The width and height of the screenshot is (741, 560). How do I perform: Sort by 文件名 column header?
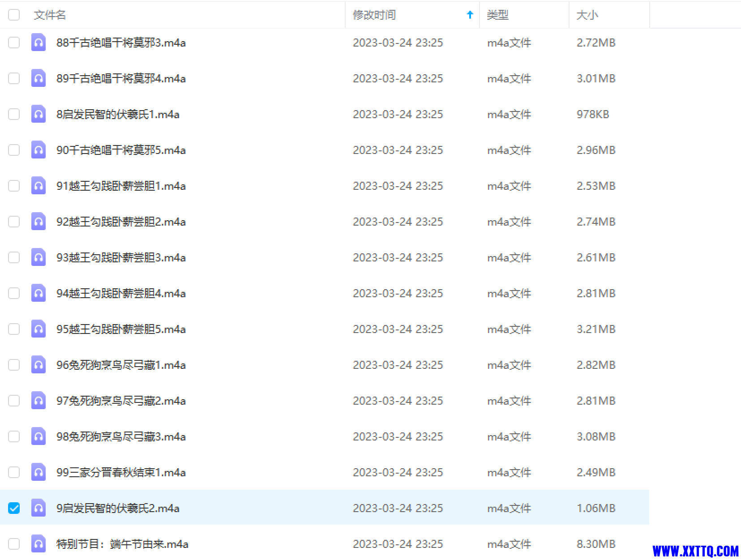[x=50, y=15]
